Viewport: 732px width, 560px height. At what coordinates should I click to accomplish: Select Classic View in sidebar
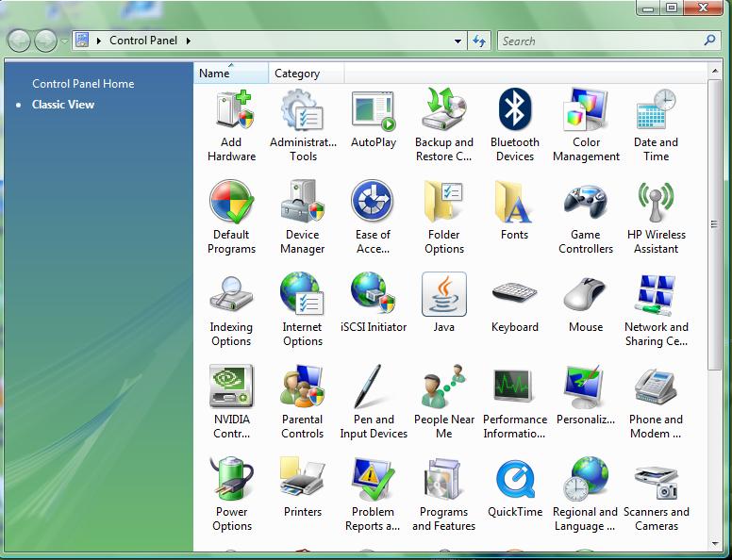click(63, 105)
